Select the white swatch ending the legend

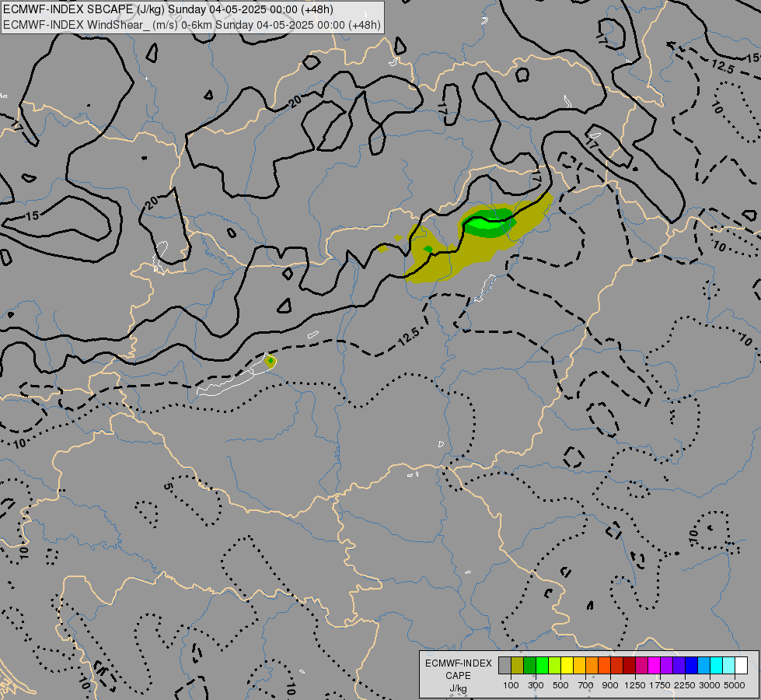click(x=741, y=666)
